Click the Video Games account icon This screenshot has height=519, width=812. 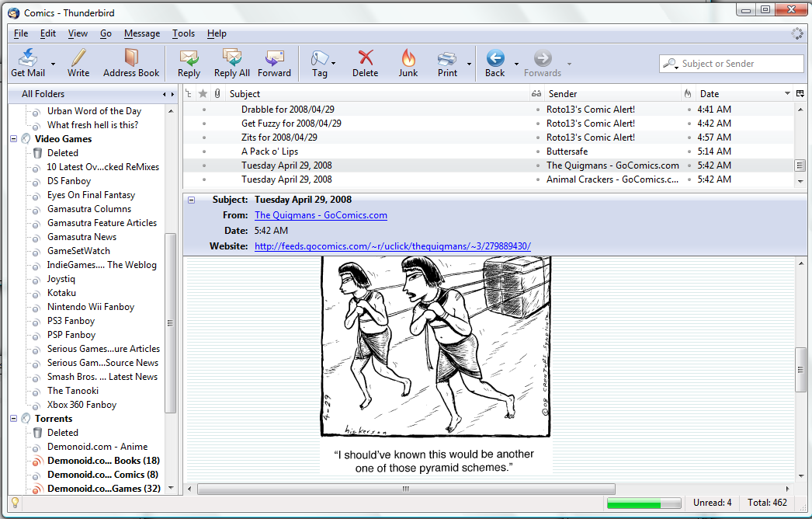[x=26, y=139]
